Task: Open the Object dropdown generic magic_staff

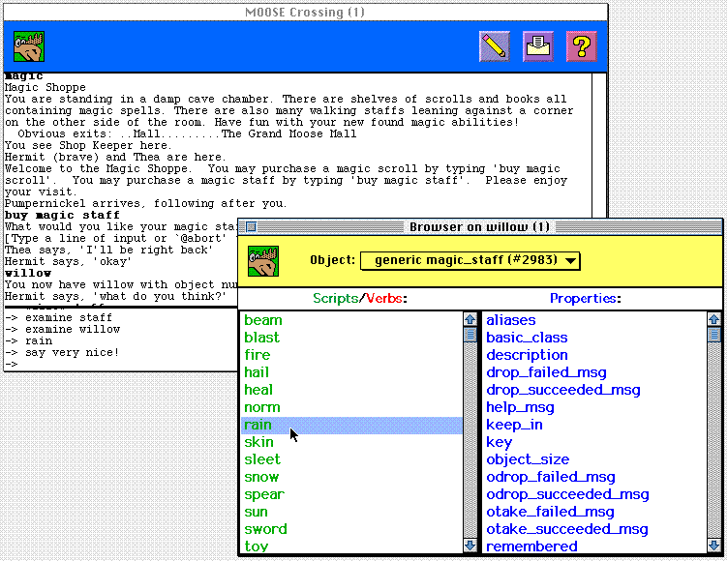Action: [x=470, y=260]
